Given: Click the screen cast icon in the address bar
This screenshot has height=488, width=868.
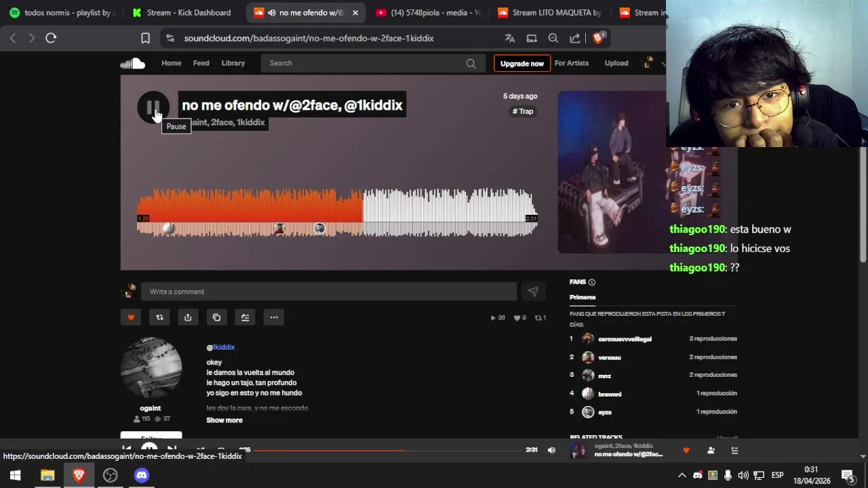Looking at the screenshot, I should click(532, 38).
